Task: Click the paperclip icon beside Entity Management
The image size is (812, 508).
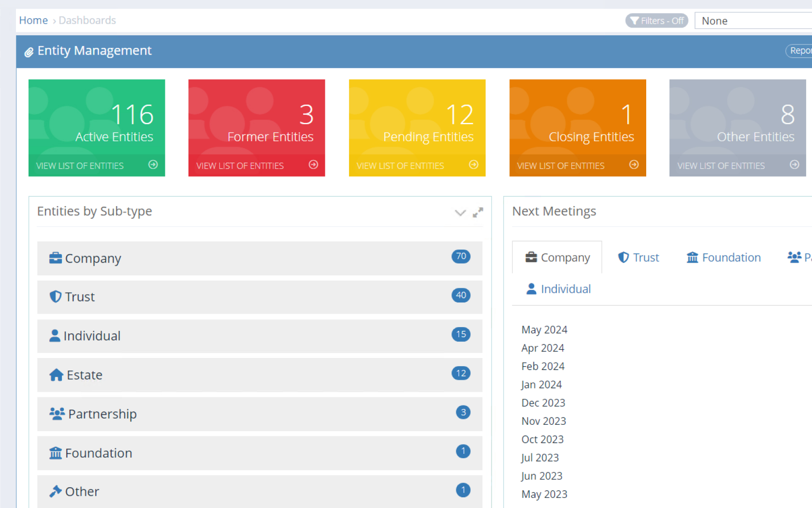Action: point(29,52)
